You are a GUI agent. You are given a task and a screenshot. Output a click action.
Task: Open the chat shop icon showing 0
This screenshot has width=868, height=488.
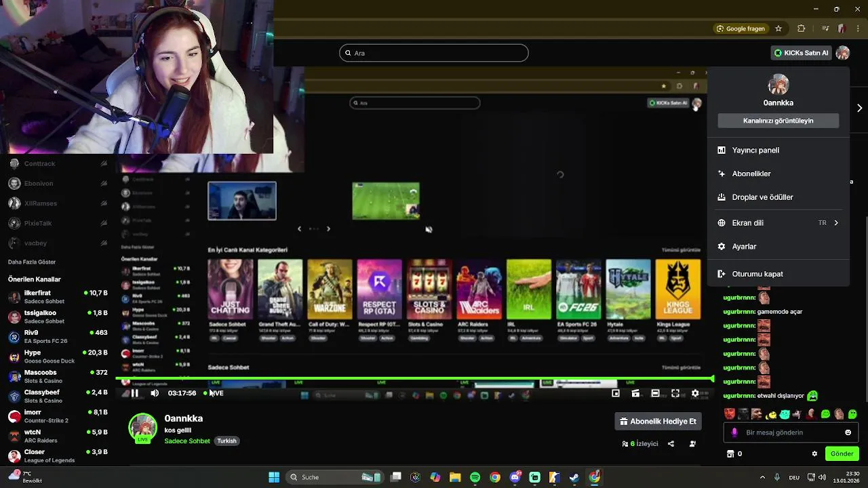(x=734, y=453)
